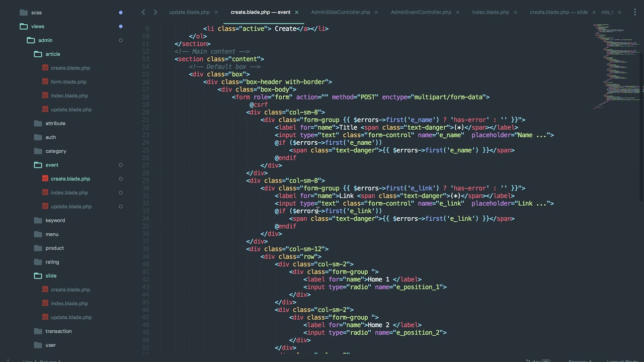Click 'col-sm-12' class value in code

(x=305, y=249)
